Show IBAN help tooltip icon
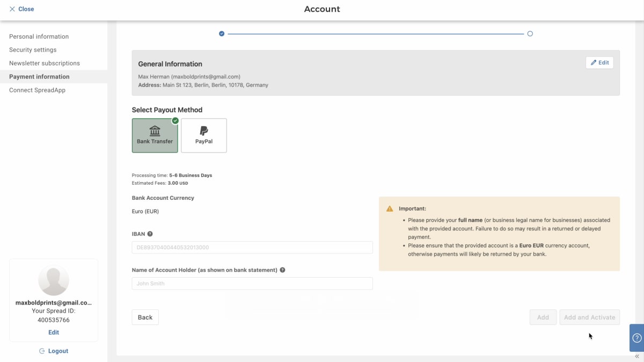This screenshot has height=362, width=644. pyautogui.click(x=150, y=234)
